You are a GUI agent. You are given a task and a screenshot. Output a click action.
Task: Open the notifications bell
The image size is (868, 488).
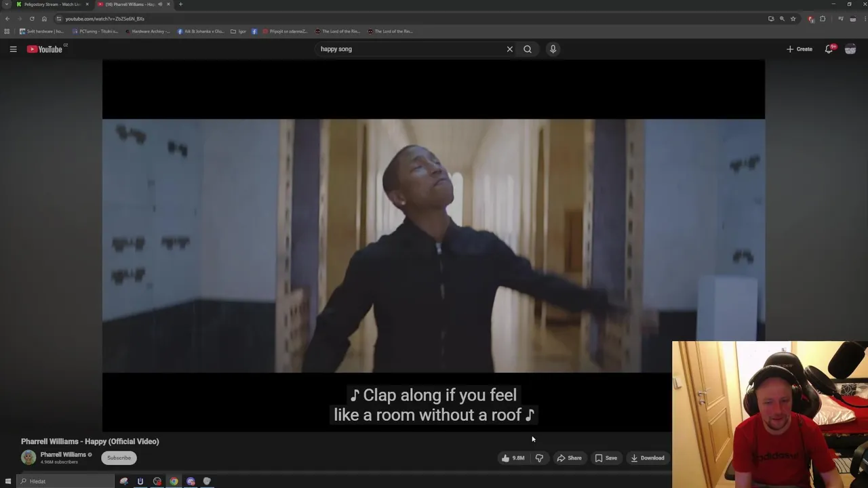[x=829, y=49]
